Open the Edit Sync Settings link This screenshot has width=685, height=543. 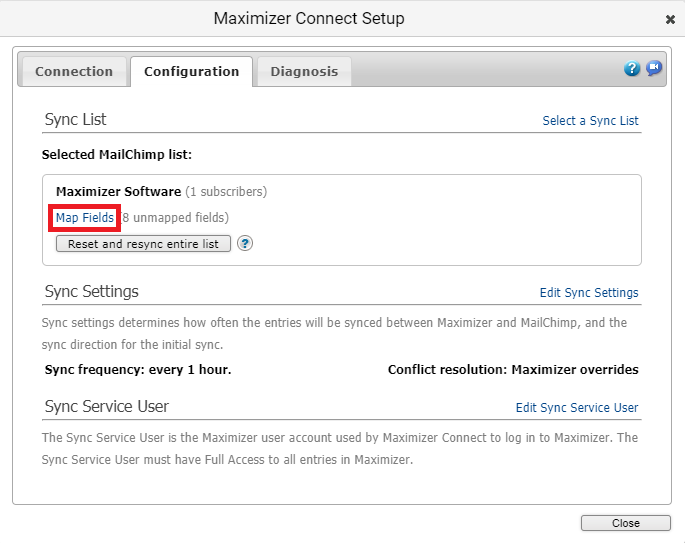click(589, 292)
